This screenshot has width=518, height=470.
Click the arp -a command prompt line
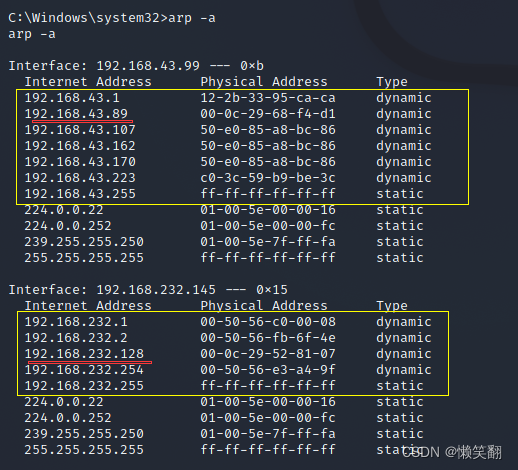pos(112,18)
